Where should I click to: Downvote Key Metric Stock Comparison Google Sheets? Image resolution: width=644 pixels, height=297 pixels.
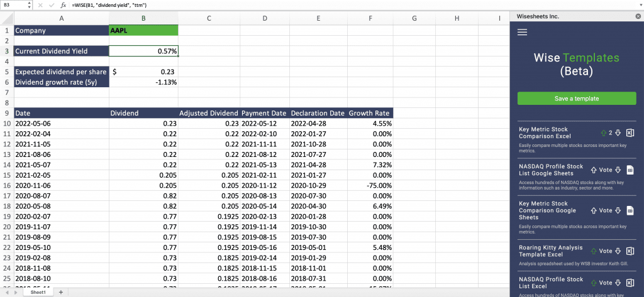[618, 210]
